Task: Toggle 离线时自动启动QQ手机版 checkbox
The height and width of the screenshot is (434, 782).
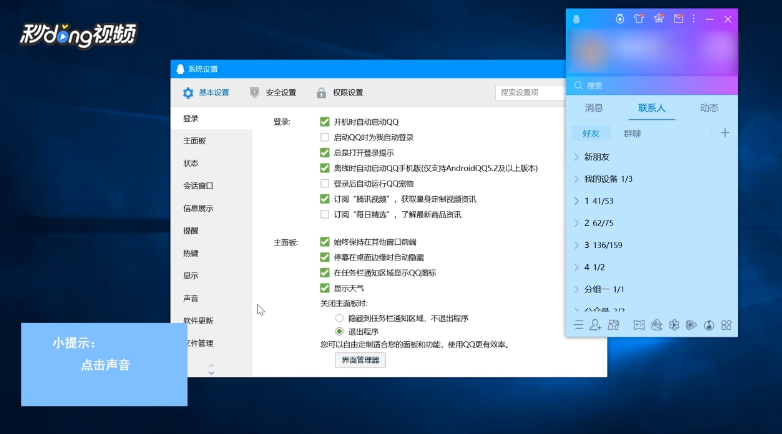Action: [x=325, y=168]
